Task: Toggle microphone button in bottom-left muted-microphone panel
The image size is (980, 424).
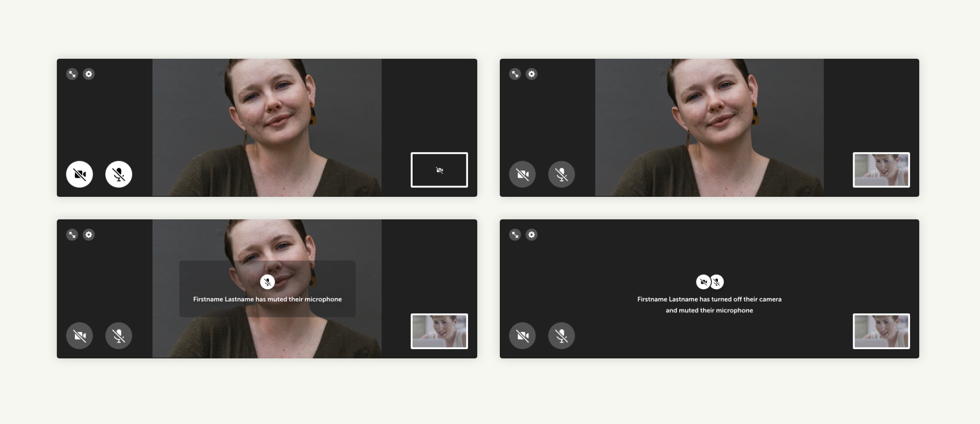Action: pyautogui.click(x=119, y=335)
